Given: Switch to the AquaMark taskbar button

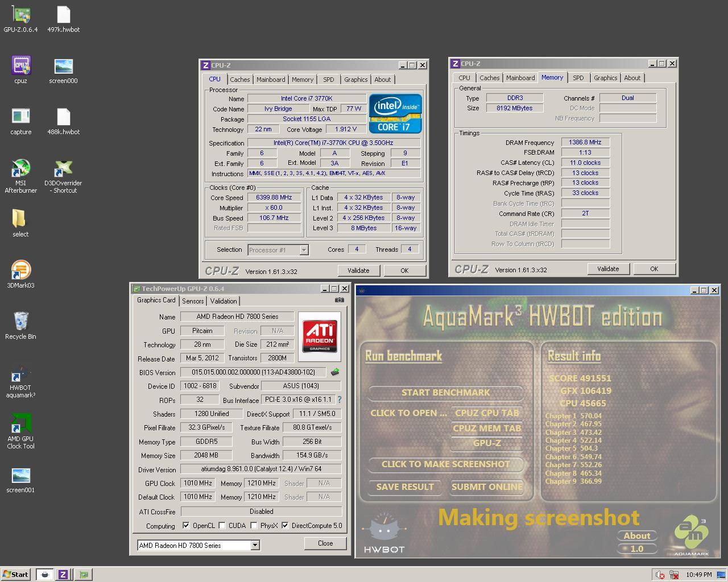Looking at the screenshot, I should tap(45, 575).
